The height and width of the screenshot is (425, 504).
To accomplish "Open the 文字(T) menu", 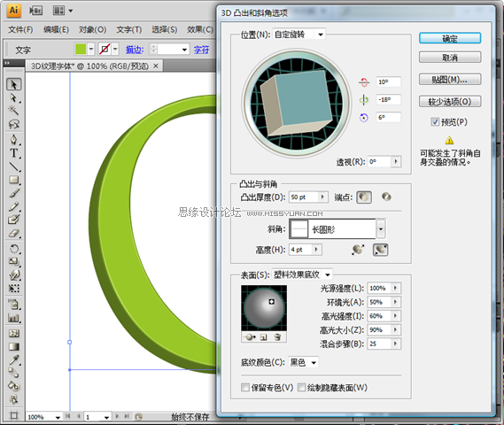I will click(129, 29).
